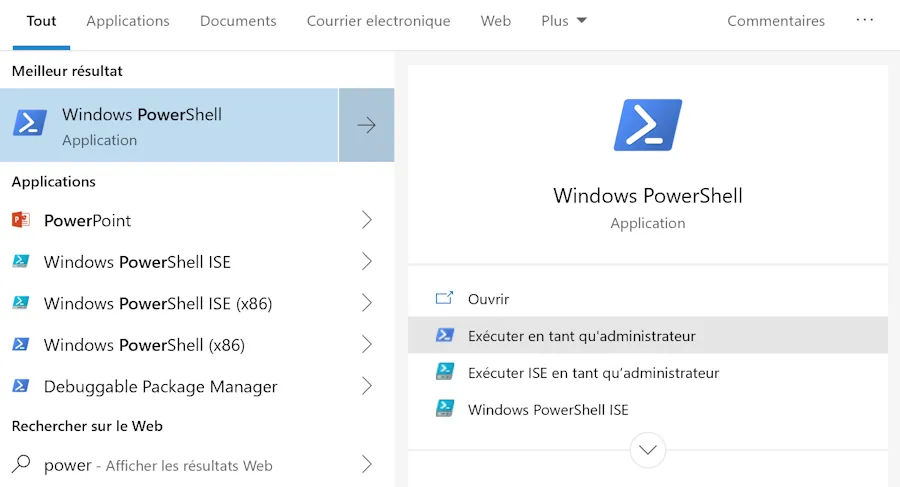Click the large PowerShell logo in preview pane
Screen dimensions: 900x487
click(647, 125)
